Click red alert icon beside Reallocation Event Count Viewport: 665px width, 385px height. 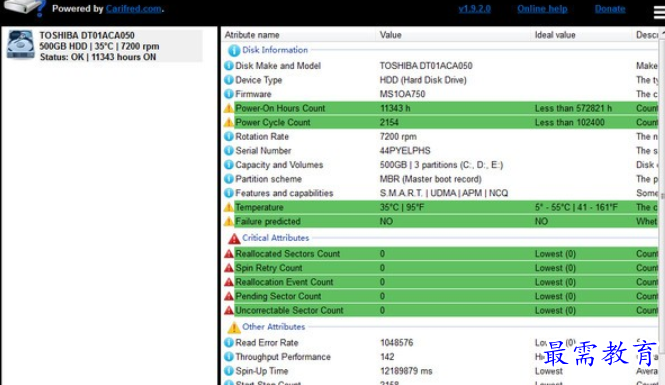[x=229, y=282]
